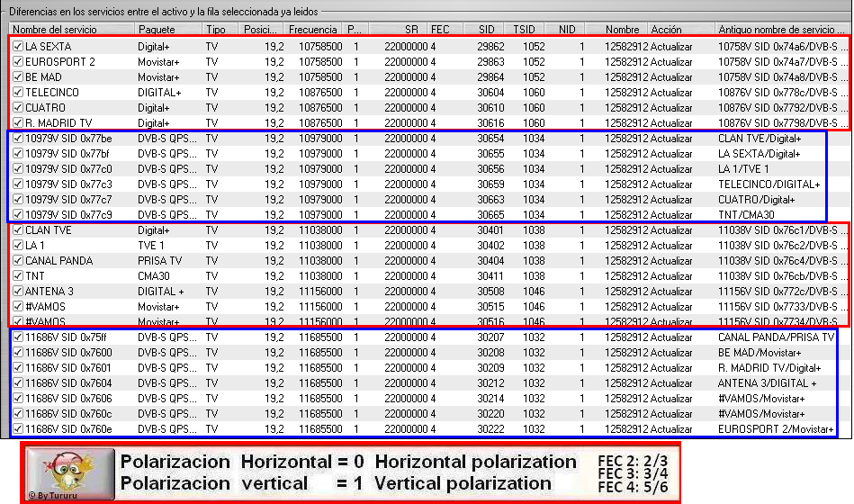The width and height of the screenshot is (854, 504).
Task: Click old name 11038V SID 0x76c4/DVB-S
Action: tap(783, 260)
